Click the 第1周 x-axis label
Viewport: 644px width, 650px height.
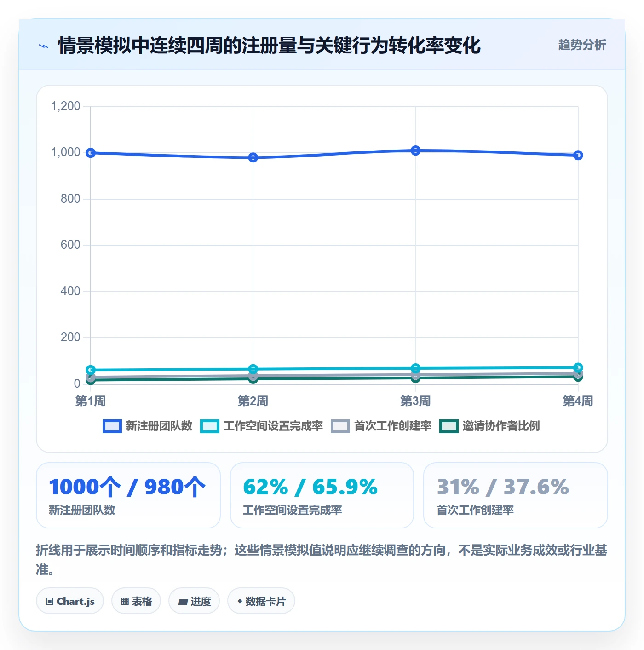(91, 401)
